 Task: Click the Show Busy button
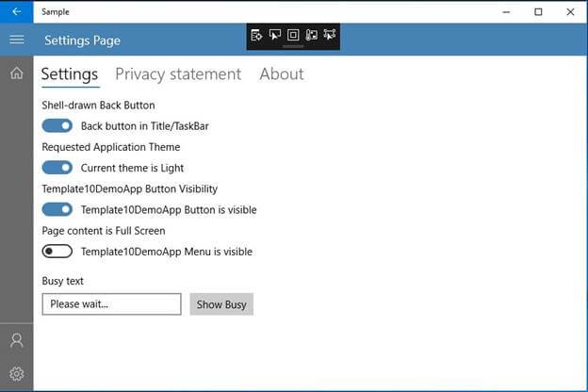[x=221, y=304]
